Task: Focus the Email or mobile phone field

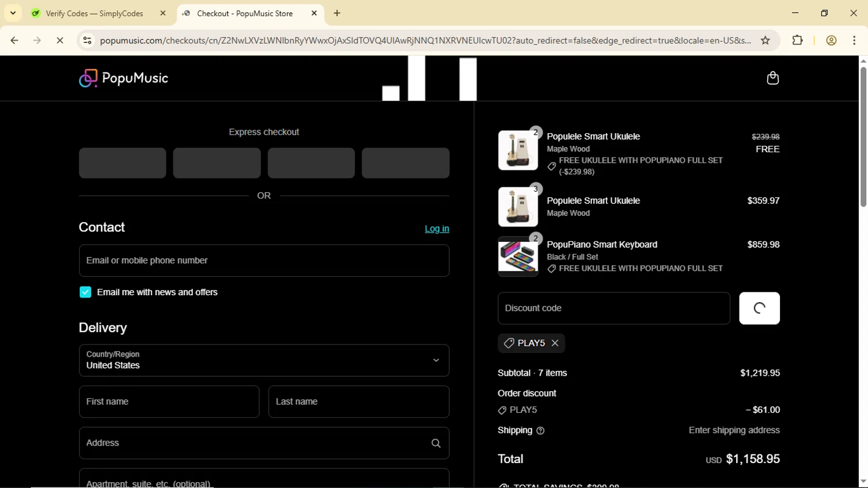Action: [x=264, y=260]
